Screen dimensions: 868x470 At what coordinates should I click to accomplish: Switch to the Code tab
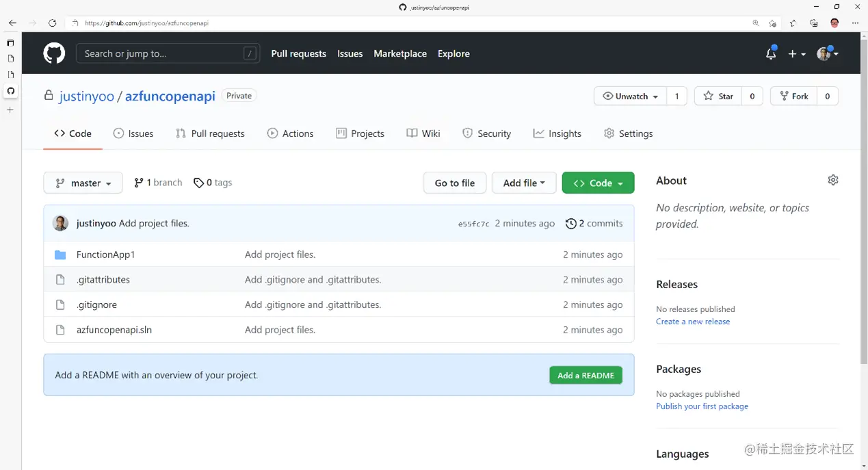point(73,133)
